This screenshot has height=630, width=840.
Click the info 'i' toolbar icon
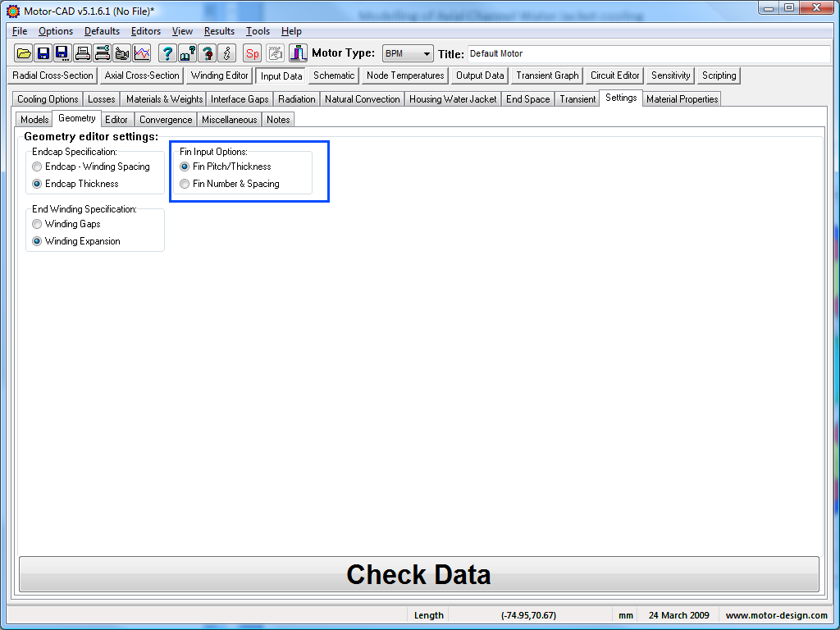tap(227, 53)
